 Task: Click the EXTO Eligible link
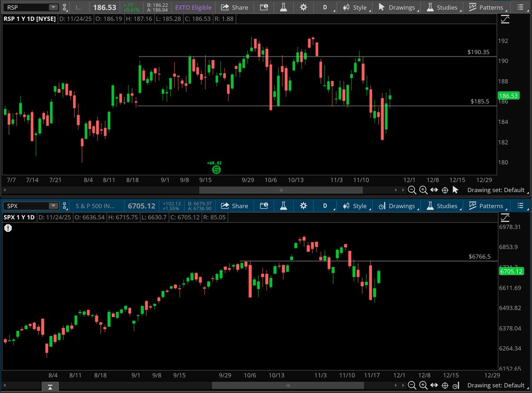[193, 7]
